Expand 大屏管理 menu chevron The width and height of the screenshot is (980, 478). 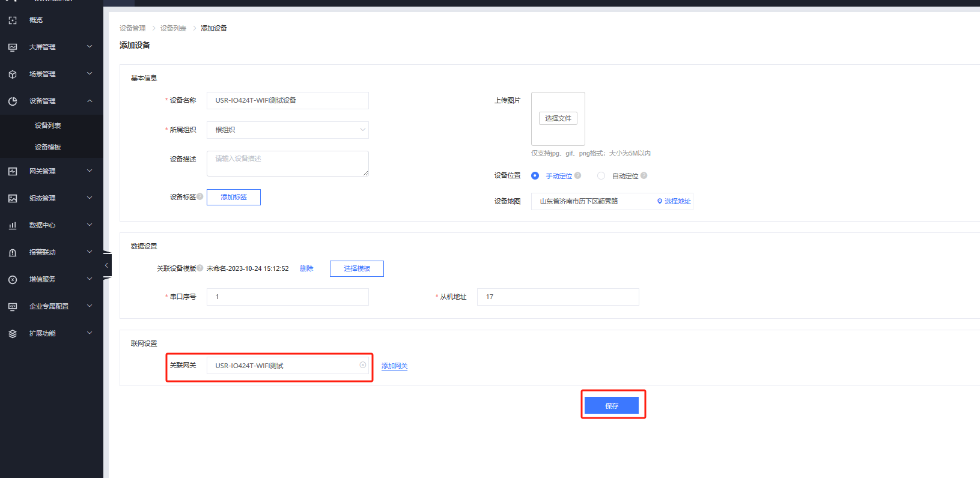coord(90,46)
